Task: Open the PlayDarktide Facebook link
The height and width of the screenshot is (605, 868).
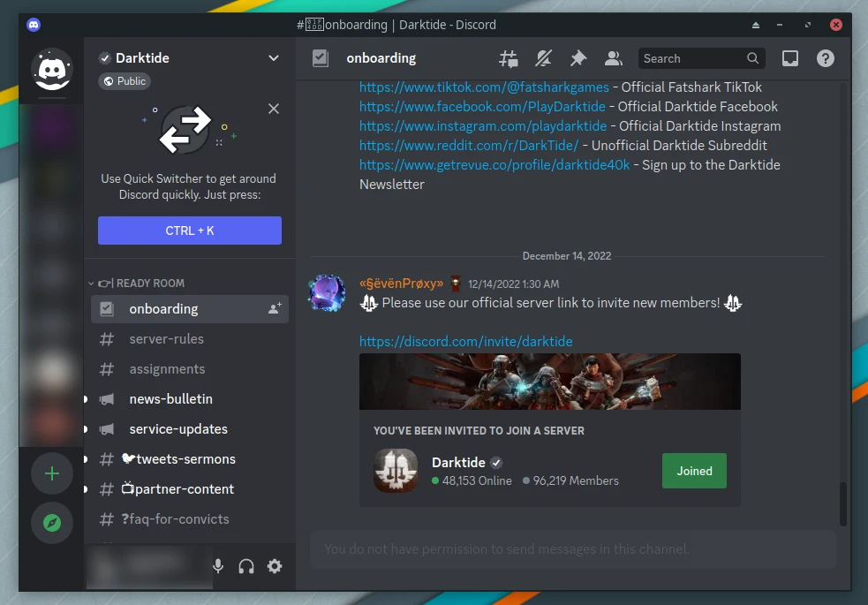Action: [x=482, y=106]
